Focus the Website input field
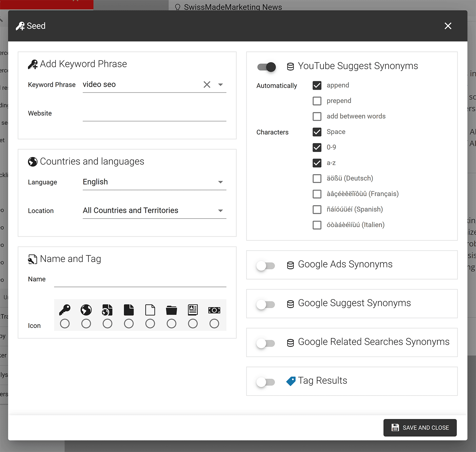 click(x=155, y=113)
